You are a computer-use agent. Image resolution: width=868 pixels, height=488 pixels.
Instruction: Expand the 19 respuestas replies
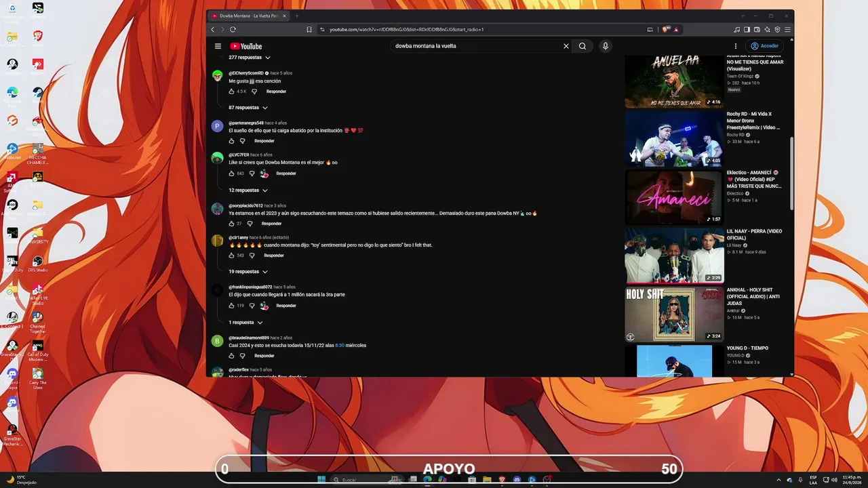pyautogui.click(x=248, y=272)
